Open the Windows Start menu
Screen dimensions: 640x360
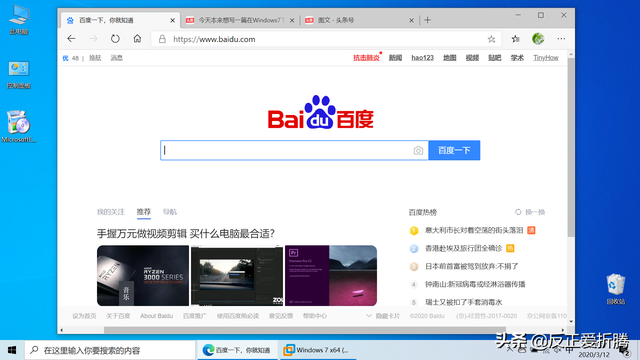click(x=12, y=350)
